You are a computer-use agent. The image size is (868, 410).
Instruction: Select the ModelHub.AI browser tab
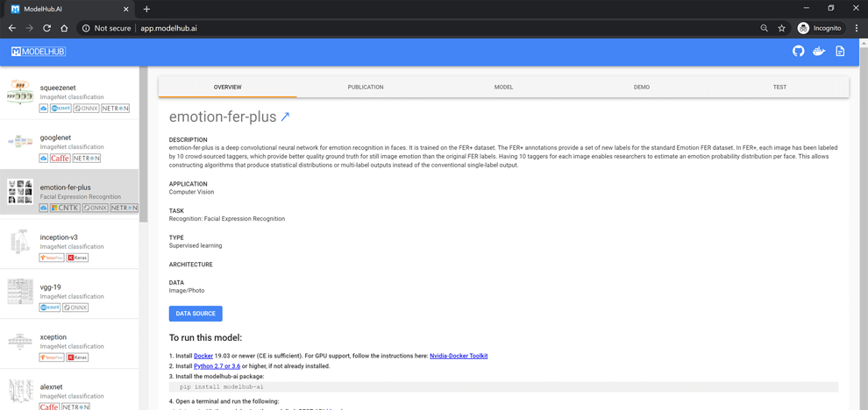pyautogui.click(x=69, y=10)
